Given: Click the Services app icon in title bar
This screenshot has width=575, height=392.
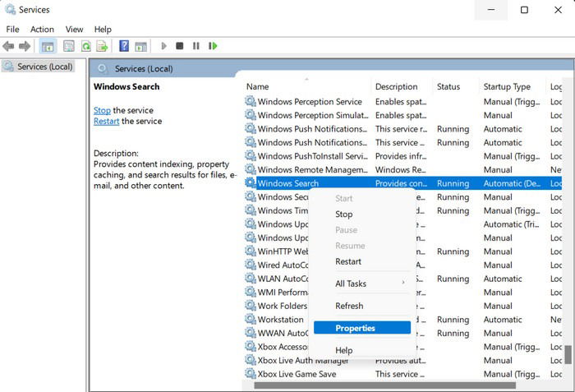Looking at the screenshot, I should pos(10,9).
